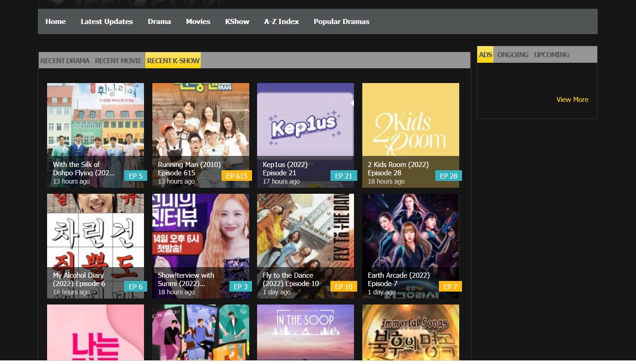Viewport: 636px width, 364px height.
Task: Click the EP 6 badge
Action: point(136,286)
